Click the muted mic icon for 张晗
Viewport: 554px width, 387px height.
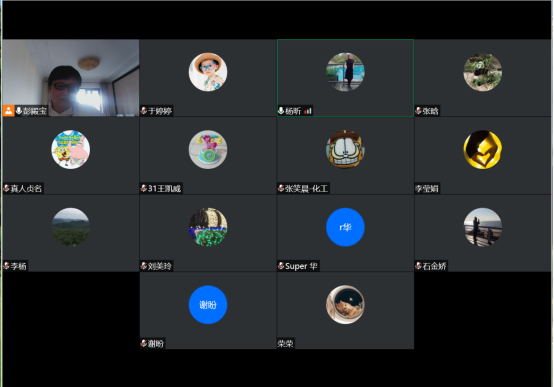coord(418,111)
